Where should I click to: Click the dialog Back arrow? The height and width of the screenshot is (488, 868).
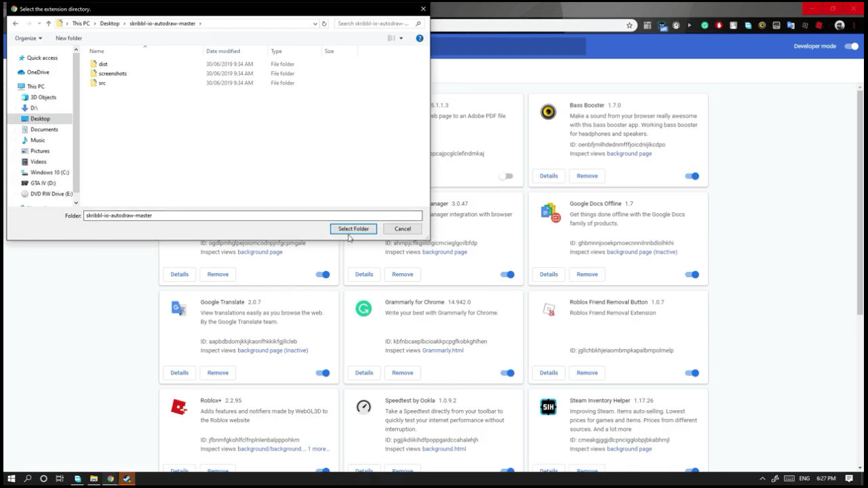click(x=15, y=23)
